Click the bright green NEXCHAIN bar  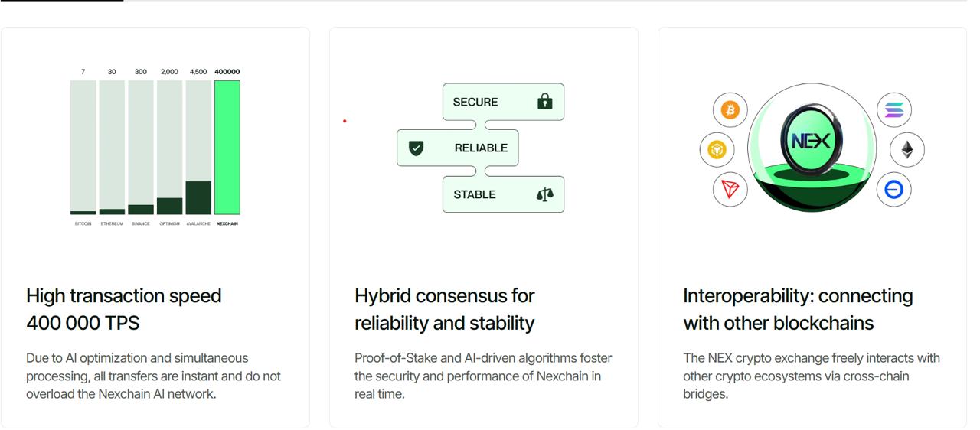tap(227, 148)
